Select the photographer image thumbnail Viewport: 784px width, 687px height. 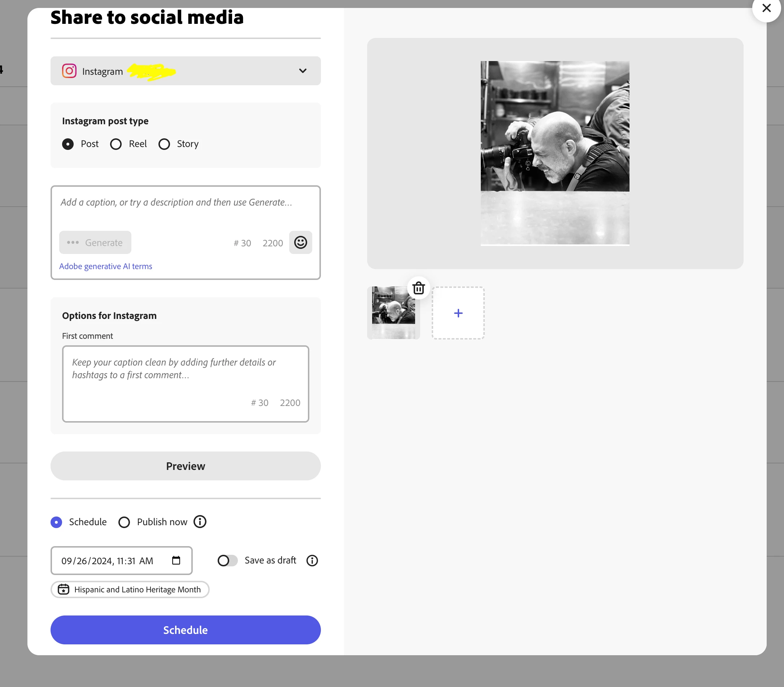393,313
